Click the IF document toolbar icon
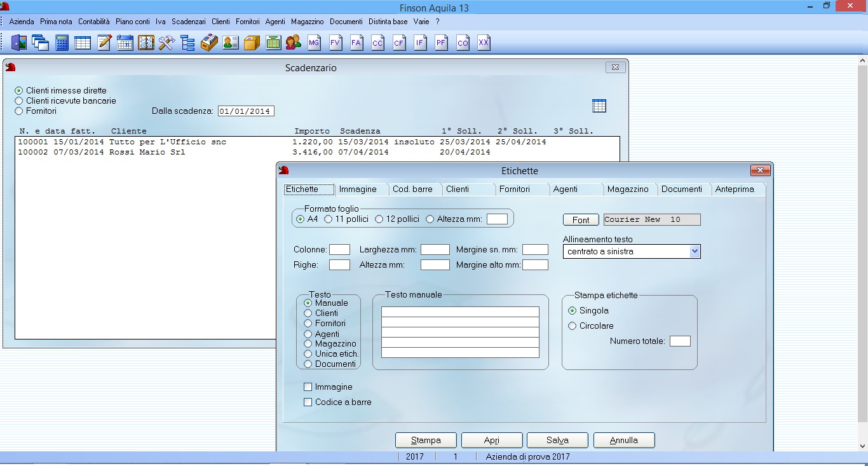 420,43
